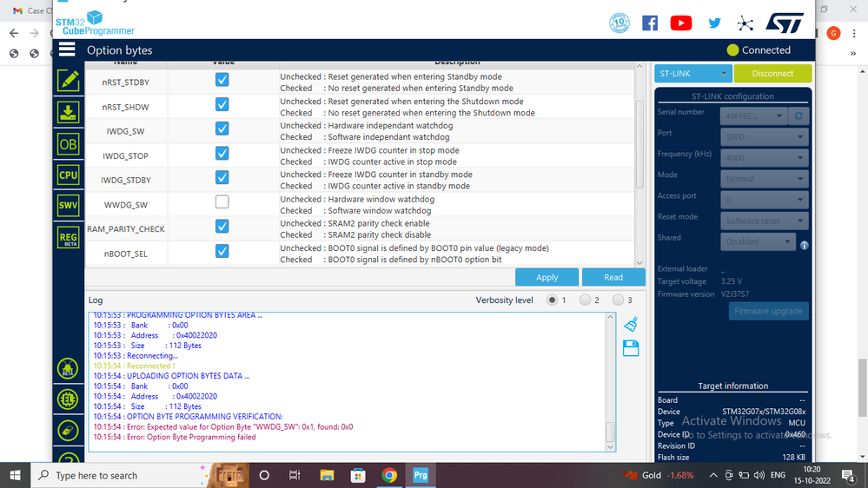Viewport: 868px width, 488px height.
Task: Open the SWV viewer icon
Action: (x=68, y=205)
